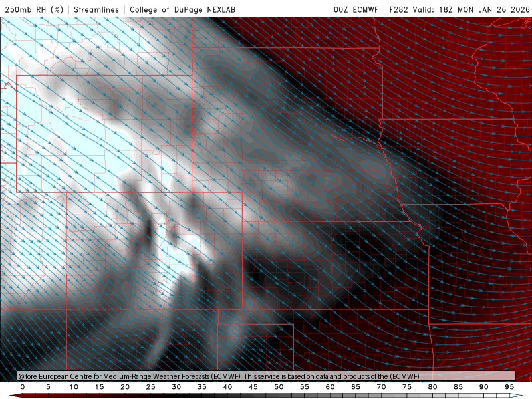Click the "250mb RH (%)" title text
The width and height of the screenshot is (532, 399).
[35, 9]
